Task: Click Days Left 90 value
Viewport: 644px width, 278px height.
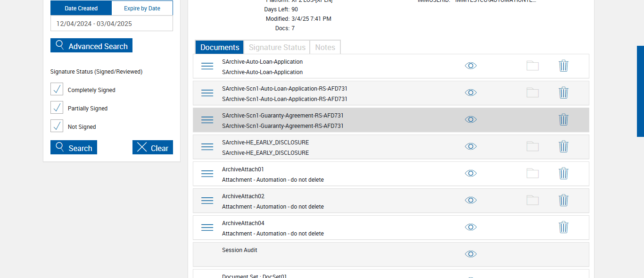Action: (295, 9)
